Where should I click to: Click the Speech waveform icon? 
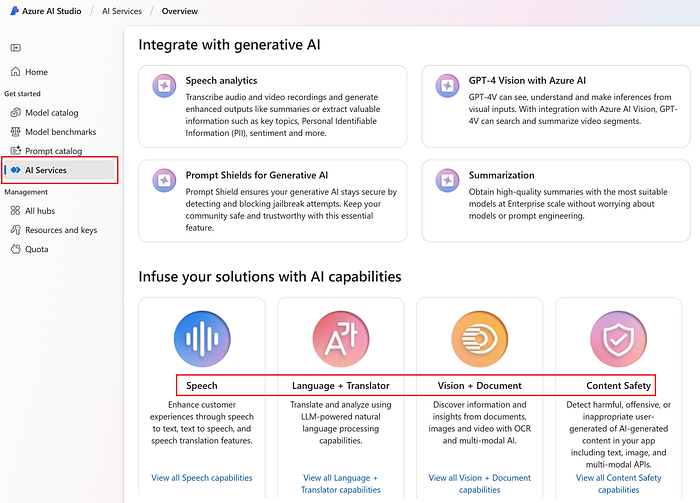coord(201,340)
